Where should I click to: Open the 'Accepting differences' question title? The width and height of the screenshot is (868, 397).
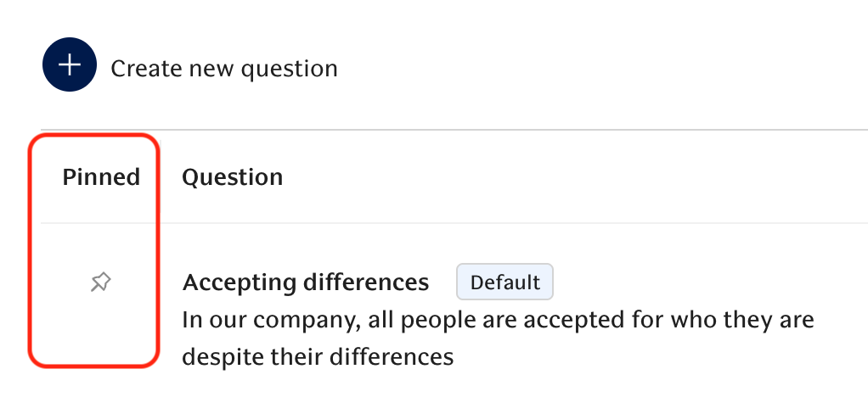[306, 282]
